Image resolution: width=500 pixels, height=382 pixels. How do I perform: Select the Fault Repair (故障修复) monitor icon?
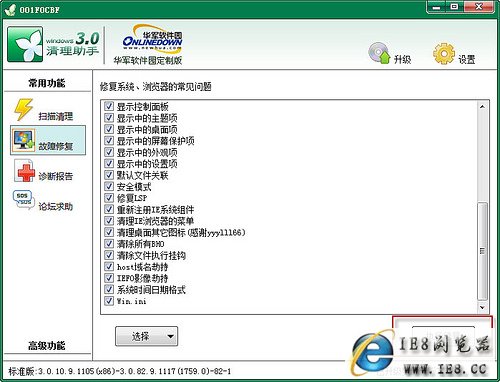[23, 140]
